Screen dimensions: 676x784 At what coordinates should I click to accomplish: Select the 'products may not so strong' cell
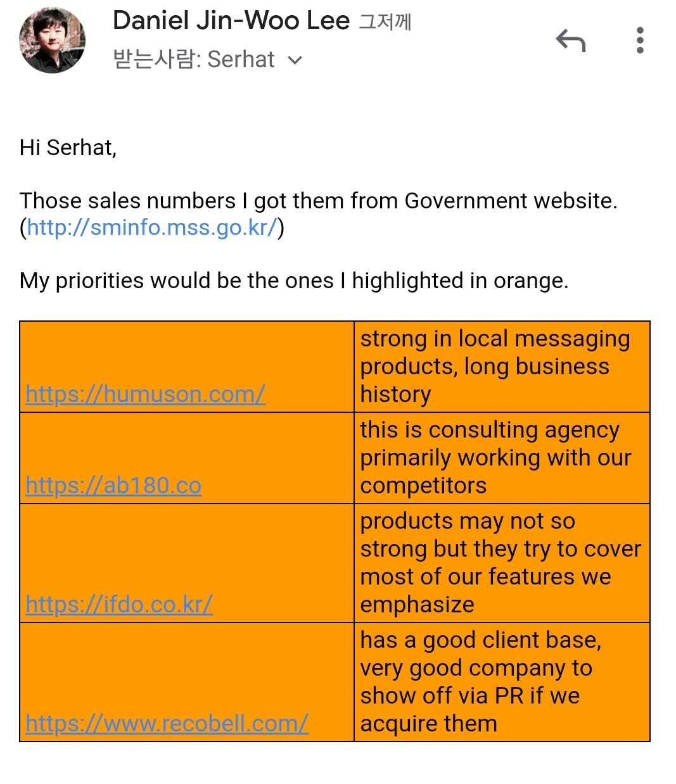[501, 563]
